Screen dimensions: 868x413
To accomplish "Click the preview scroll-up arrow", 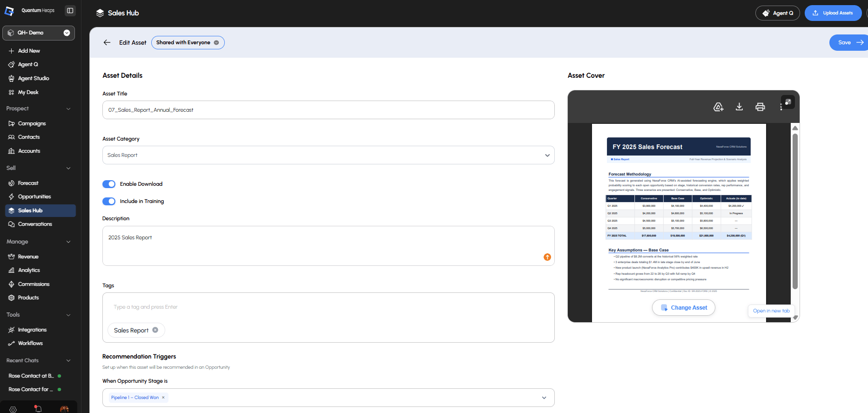I will pyautogui.click(x=795, y=128).
